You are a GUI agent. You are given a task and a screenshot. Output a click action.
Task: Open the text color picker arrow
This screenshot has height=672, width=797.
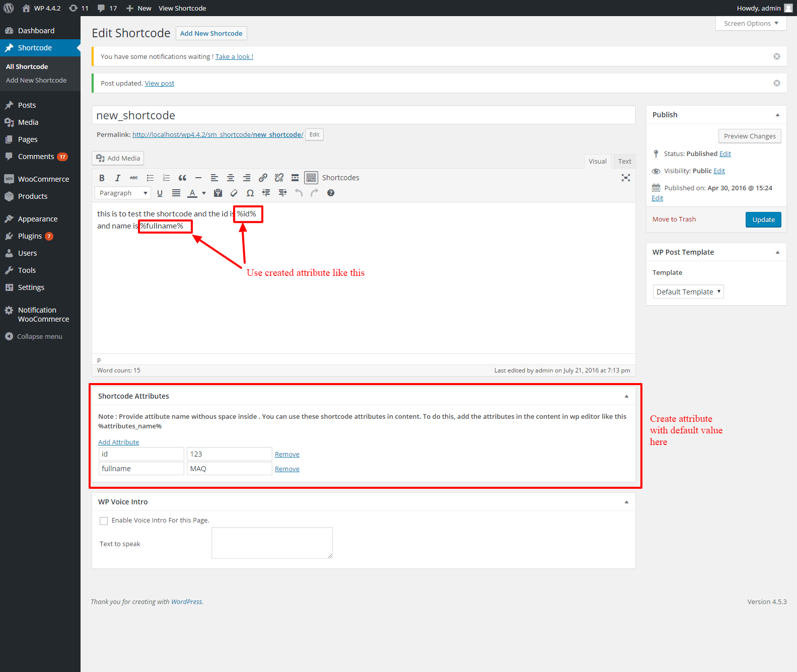click(x=204, y=193)
